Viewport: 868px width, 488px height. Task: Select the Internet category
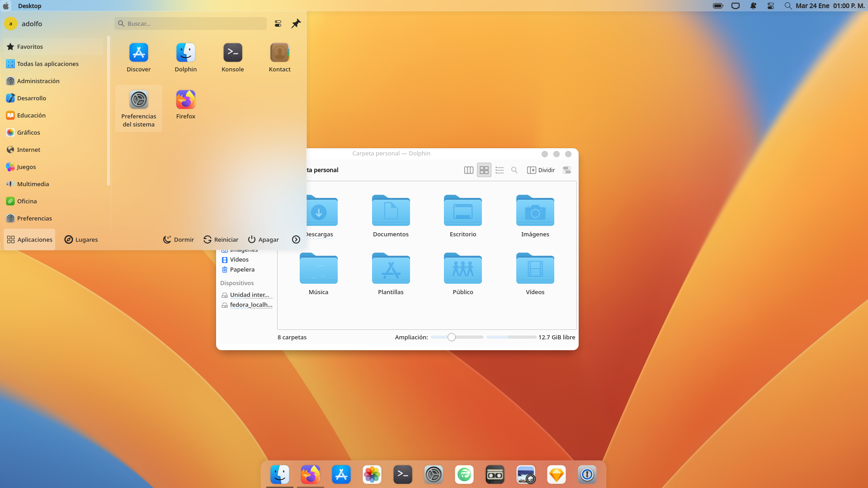click(28, 150)
